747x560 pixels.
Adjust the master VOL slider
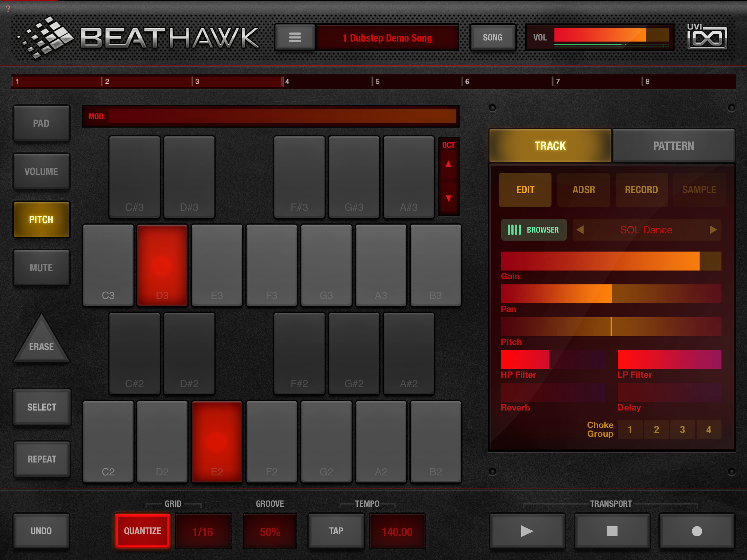pyautogui.click(x=612, y=35)
